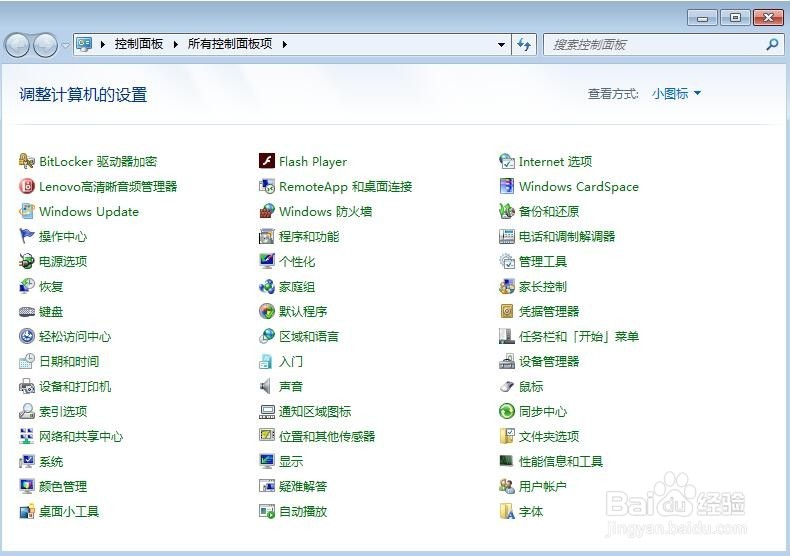Open the Windows CardSpace link
Viewport: 790px width, 556px height.
coord(579,187)
